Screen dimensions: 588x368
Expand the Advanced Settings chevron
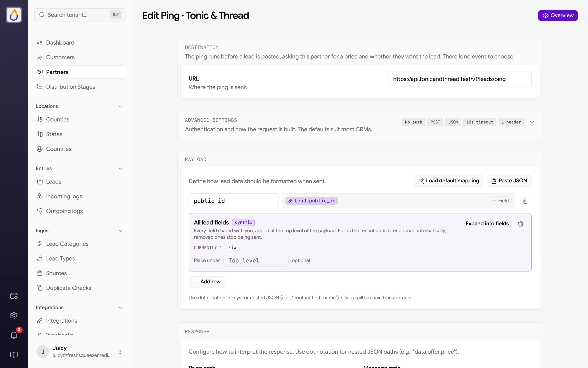click(x=532, y=122)
